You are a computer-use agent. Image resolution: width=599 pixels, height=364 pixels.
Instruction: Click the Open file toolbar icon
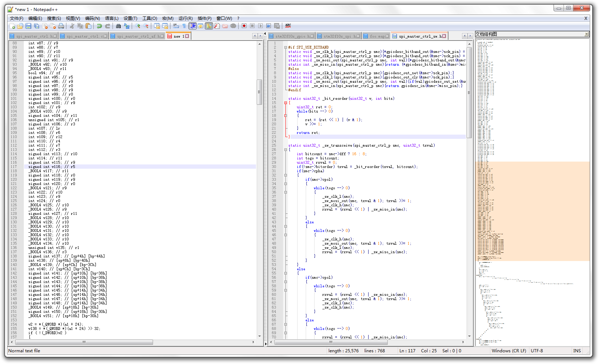[20, 26]
